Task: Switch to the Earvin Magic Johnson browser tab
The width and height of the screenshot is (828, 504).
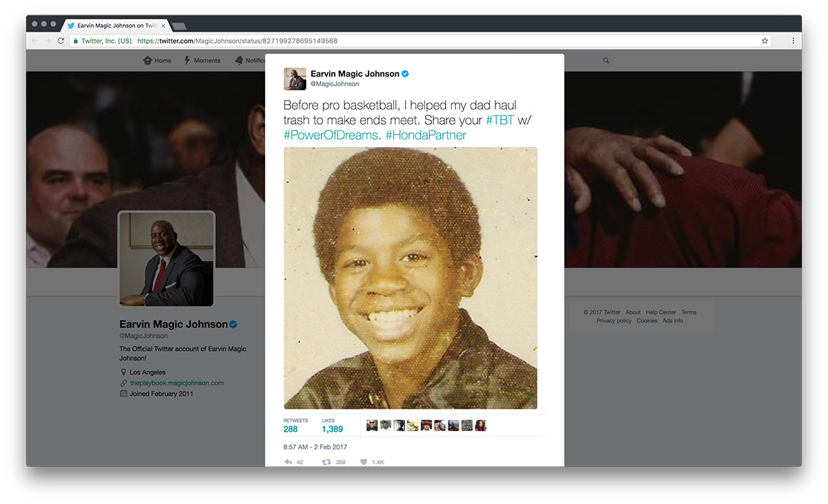Action: pyautogui.click(x=114, y=25)
